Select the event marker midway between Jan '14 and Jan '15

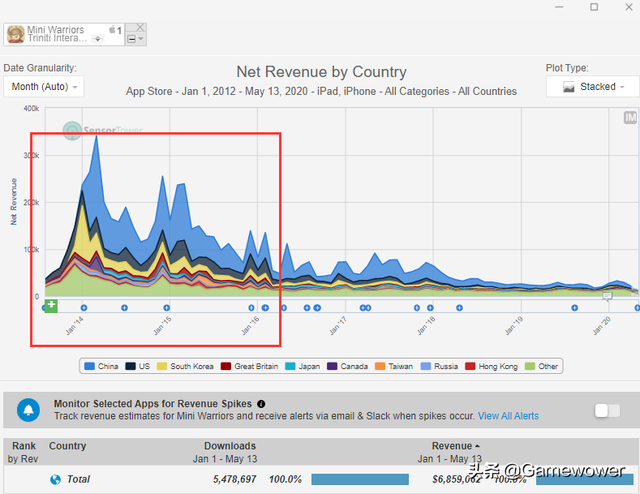(124, 308)
